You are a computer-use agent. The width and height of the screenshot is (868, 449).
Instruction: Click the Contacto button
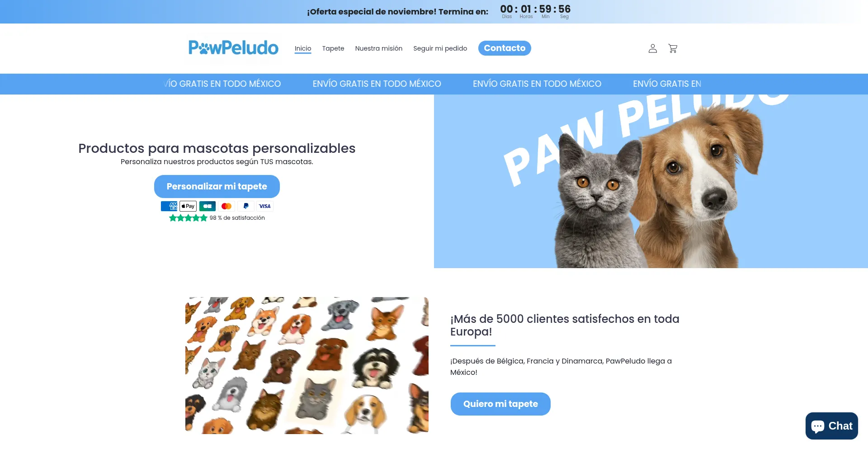click(505, 48)
